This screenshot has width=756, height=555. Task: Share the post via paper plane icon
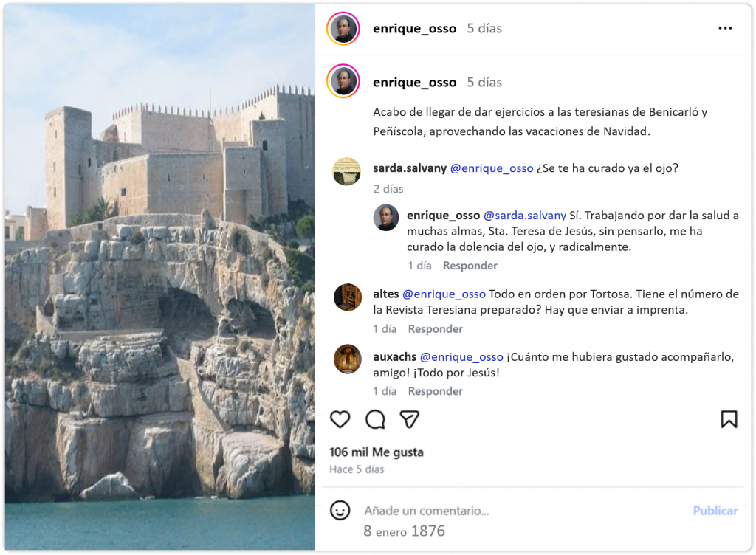pyautogui.click(x=409, y=419)
